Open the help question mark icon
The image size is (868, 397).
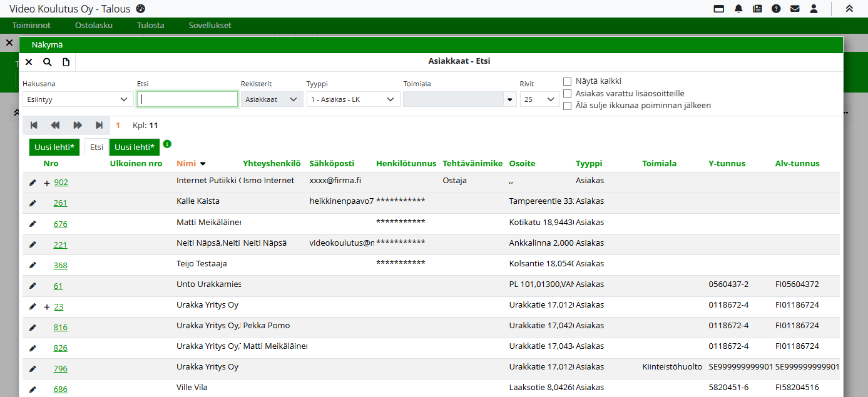click(x=776, y=9)
